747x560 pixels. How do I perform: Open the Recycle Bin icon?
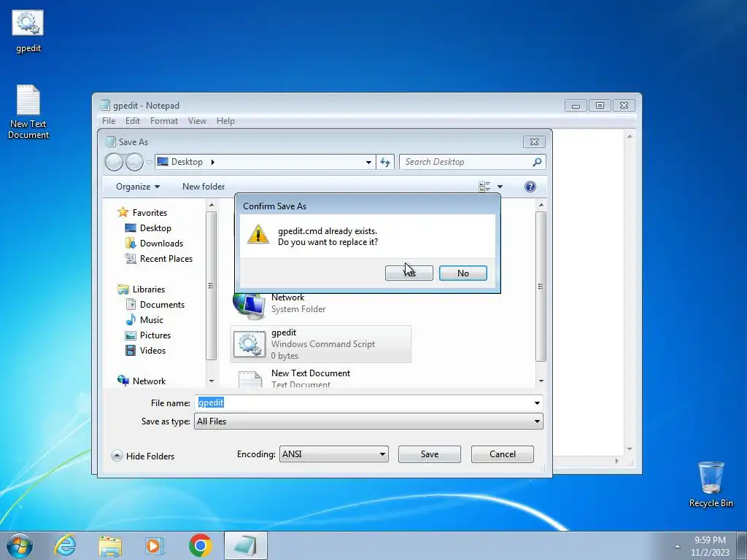tap(711, 484)
